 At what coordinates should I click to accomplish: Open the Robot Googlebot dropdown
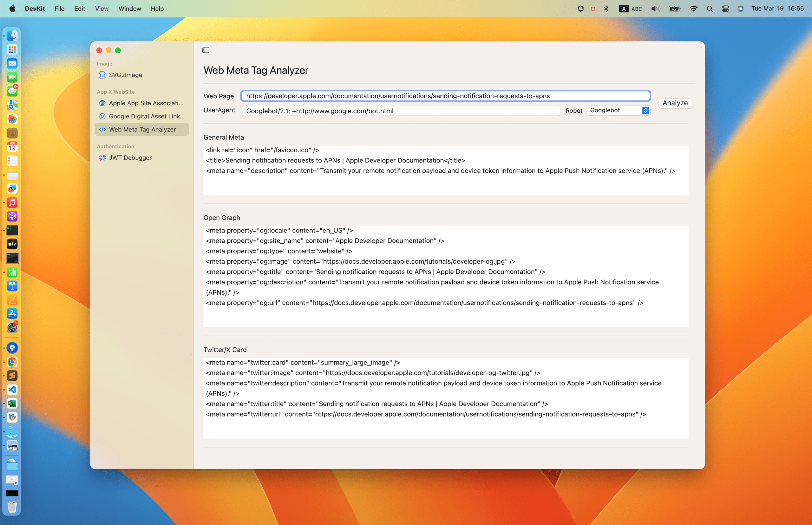pyautogui.click(x=619, y=110)
